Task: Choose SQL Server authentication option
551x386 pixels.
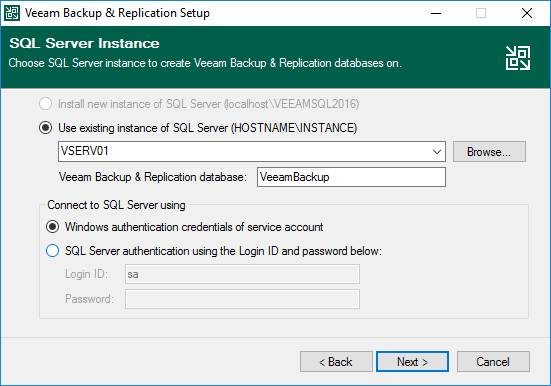Action: (x=53, y=251)
